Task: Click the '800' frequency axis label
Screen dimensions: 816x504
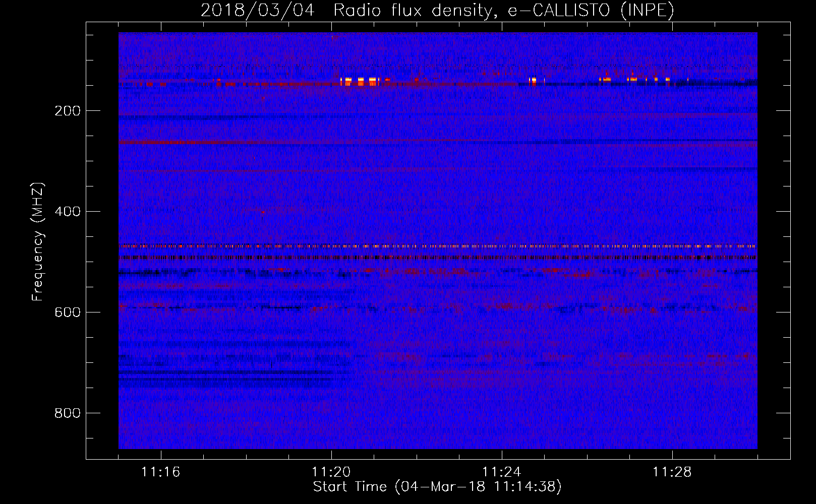Action: pos(68,413)
